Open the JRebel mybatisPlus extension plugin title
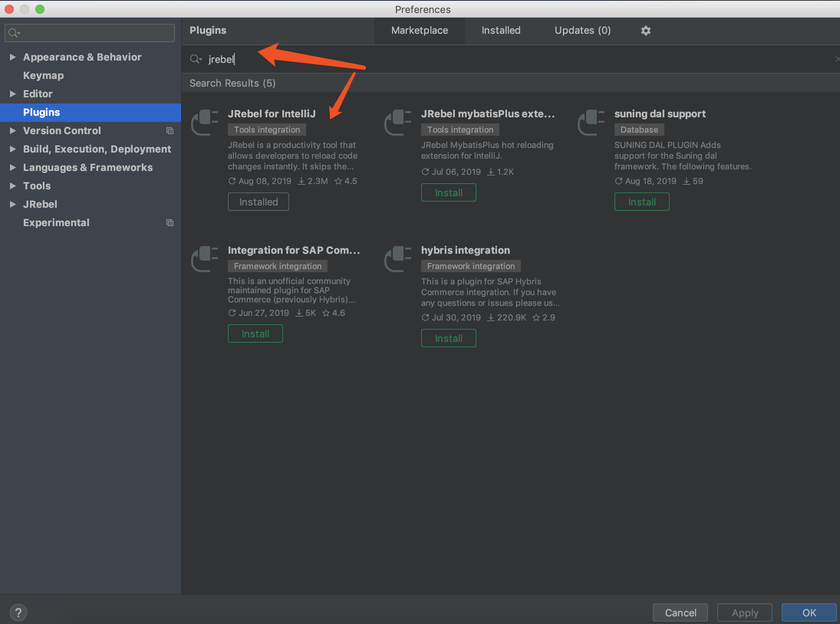Image resolution: width=840 pixels, height=624 pixels. click(x=488, y=114)
